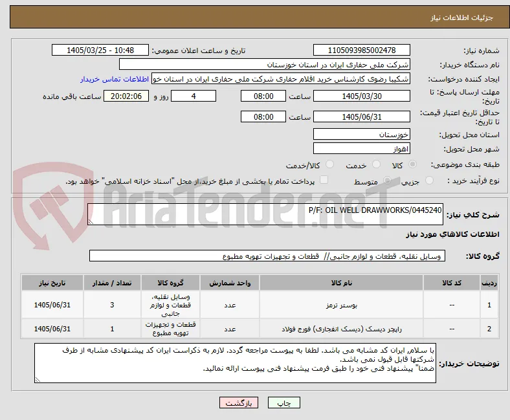Click the item name بوستر ترمز
The height and width of the screenshot is (420, 510).
tap(342, 305)
